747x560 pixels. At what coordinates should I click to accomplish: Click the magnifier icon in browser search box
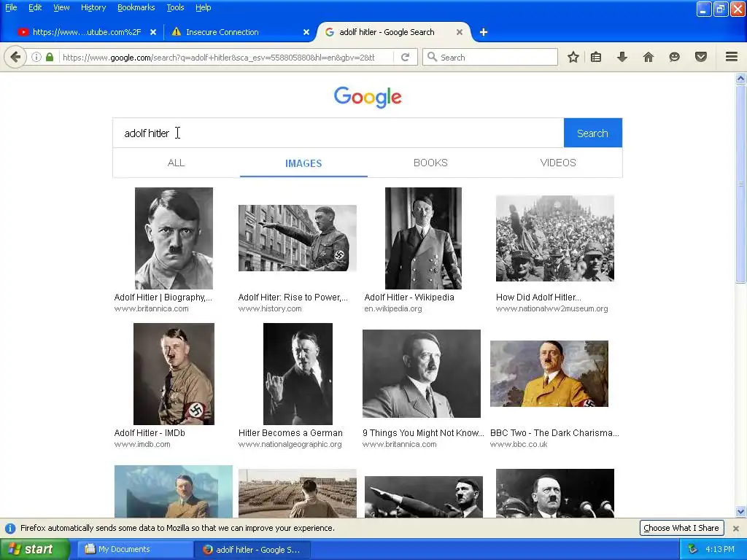[x=432, y=57]
